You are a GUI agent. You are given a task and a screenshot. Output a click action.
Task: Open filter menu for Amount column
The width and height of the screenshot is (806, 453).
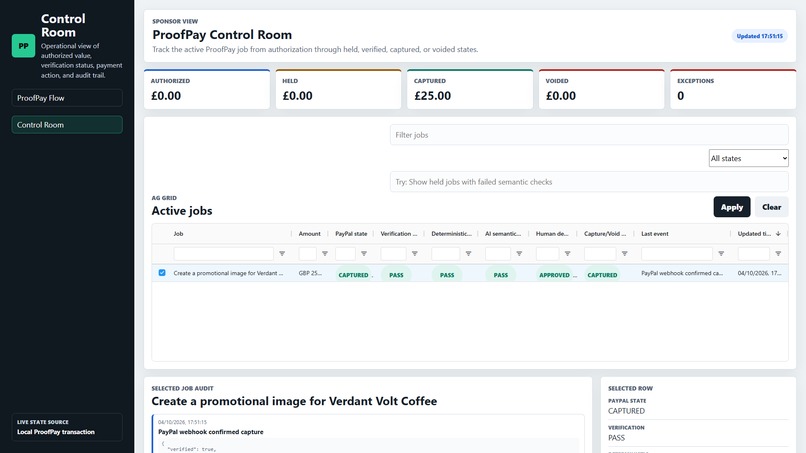point(324,253)
